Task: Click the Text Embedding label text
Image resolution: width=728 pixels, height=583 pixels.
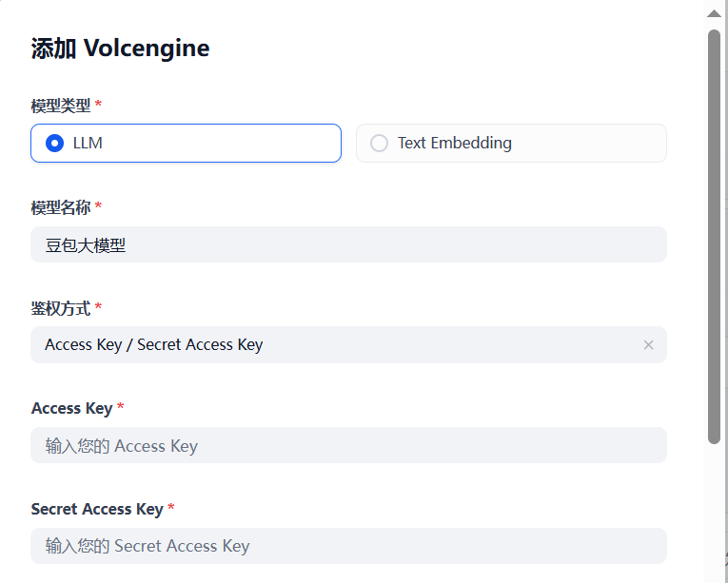Action: click(x=454, y=144)
